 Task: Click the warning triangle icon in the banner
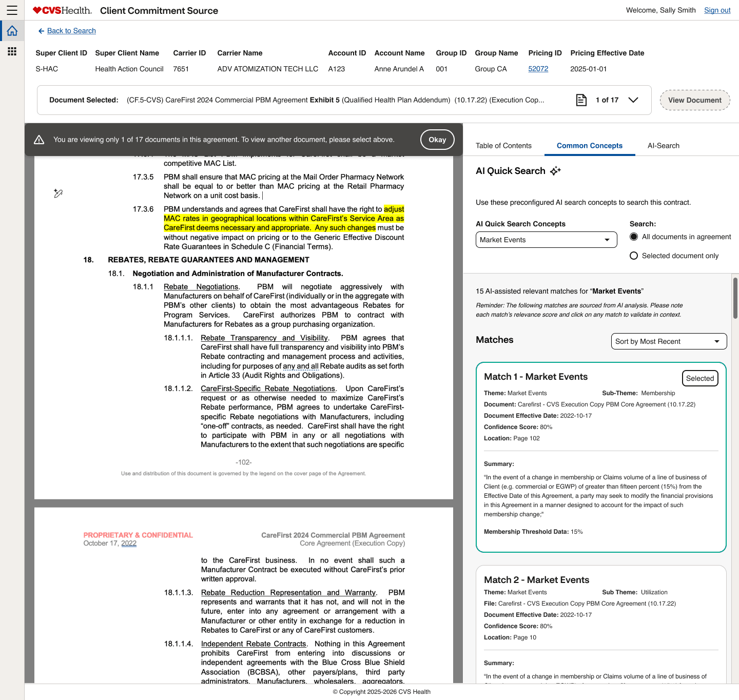pos(39,140)
